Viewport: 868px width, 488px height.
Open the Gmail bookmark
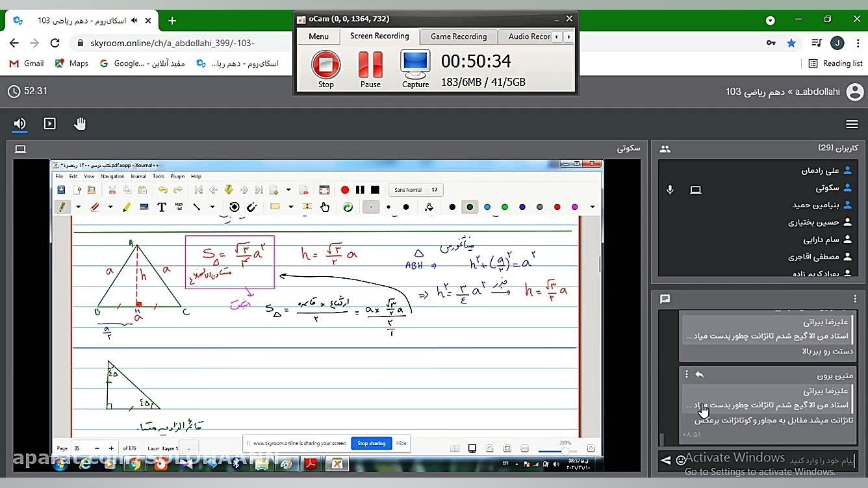pos(27,63)
